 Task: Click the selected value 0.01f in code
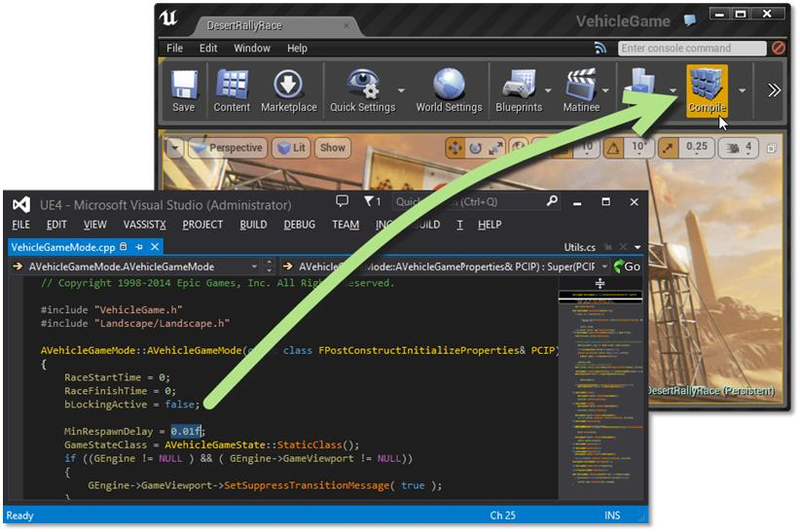186,432
